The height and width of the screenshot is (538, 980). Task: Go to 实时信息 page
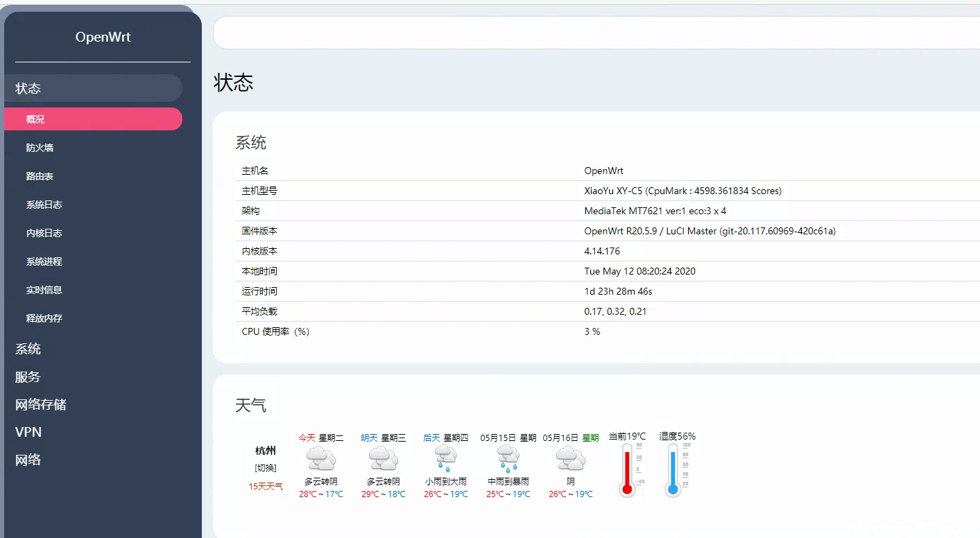(44, 290)
